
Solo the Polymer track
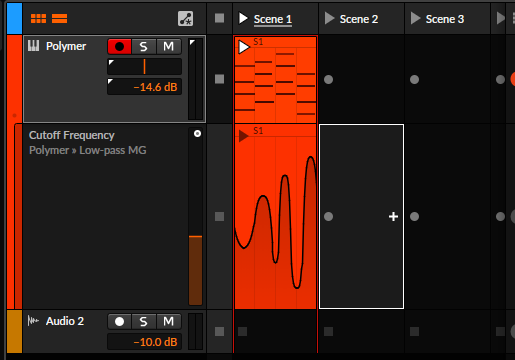pyautogui.click(x=143, y=46)
